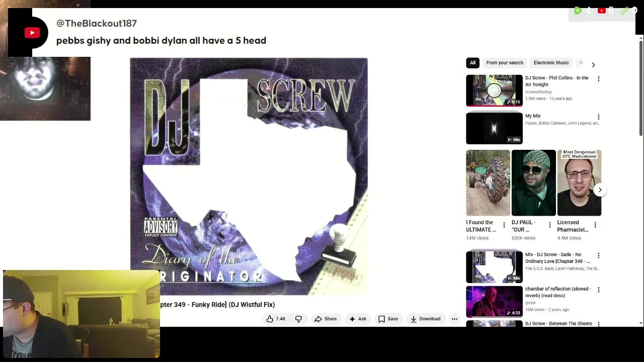The height and width of the screenshot is (362, 644).
Task: Click the red YouTube logo in the overlay
Action: tap(32, 33)
